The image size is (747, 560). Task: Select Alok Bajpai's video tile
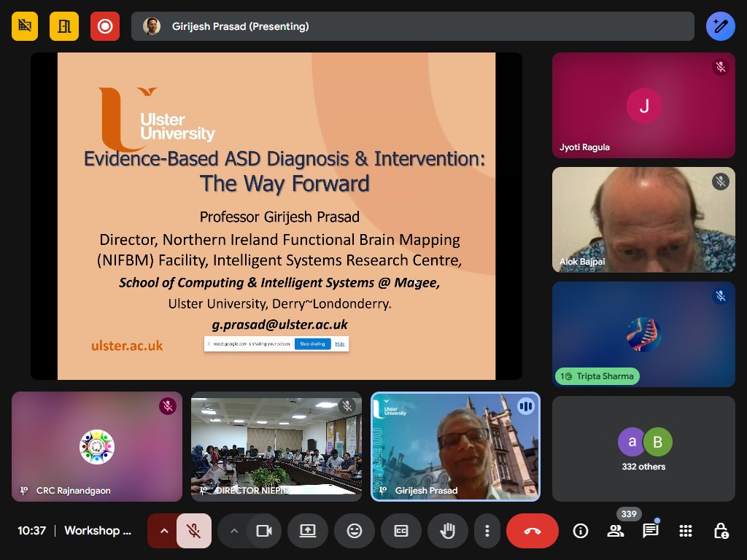643,219
